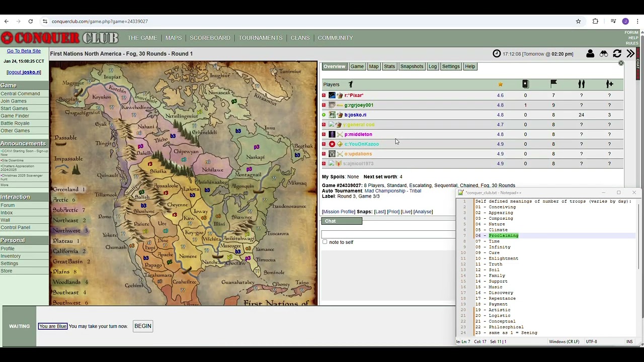Viewport: 644px width, 362px height.
Task: Open the Mission Profile link
Action: [338, 212]
